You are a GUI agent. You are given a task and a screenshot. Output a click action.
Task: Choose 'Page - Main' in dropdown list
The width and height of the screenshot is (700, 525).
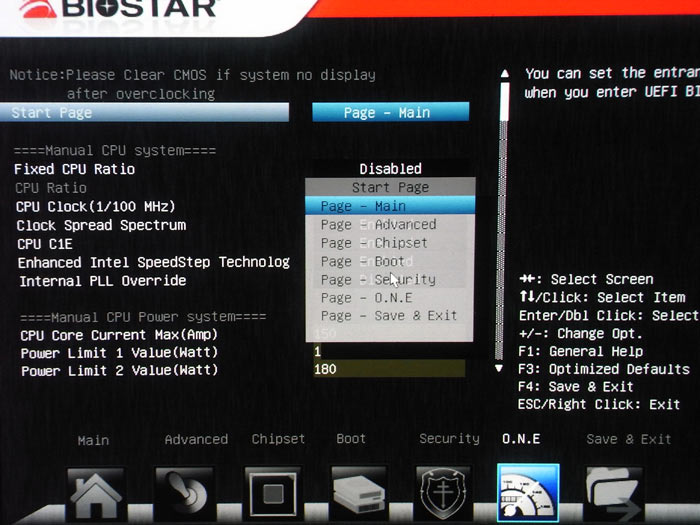point(390,206)
